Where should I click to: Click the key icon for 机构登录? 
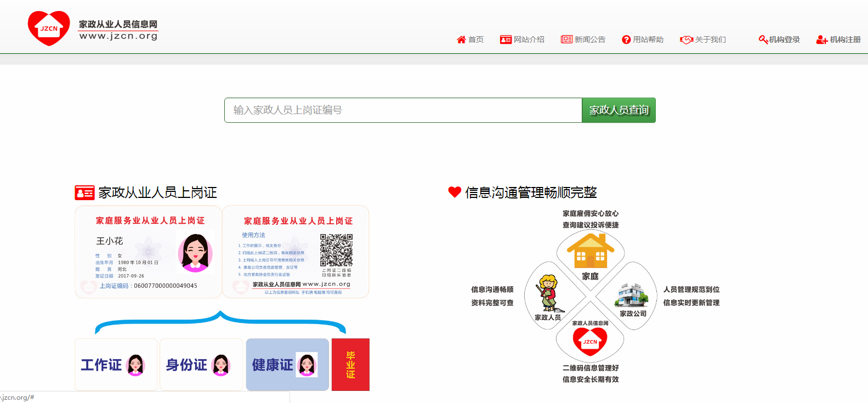(763, 39)
